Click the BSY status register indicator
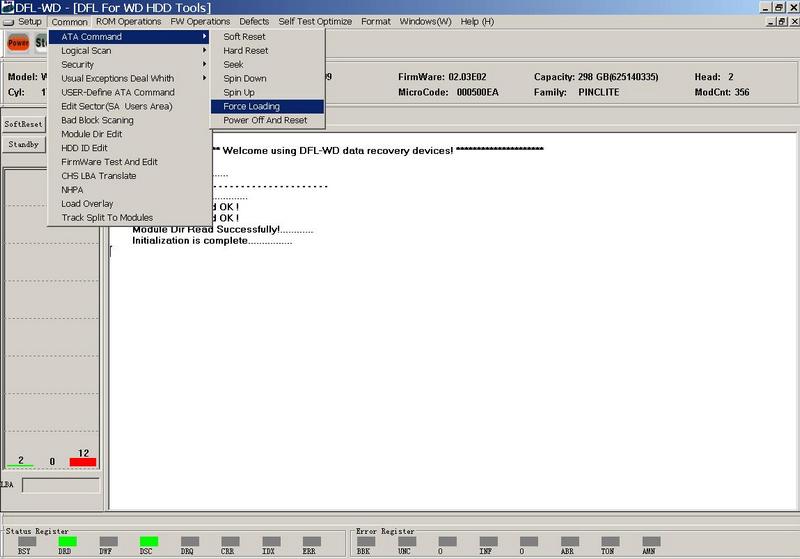Image resolution: width=800 pixels, height=559 pixels. tap(27, 542)
